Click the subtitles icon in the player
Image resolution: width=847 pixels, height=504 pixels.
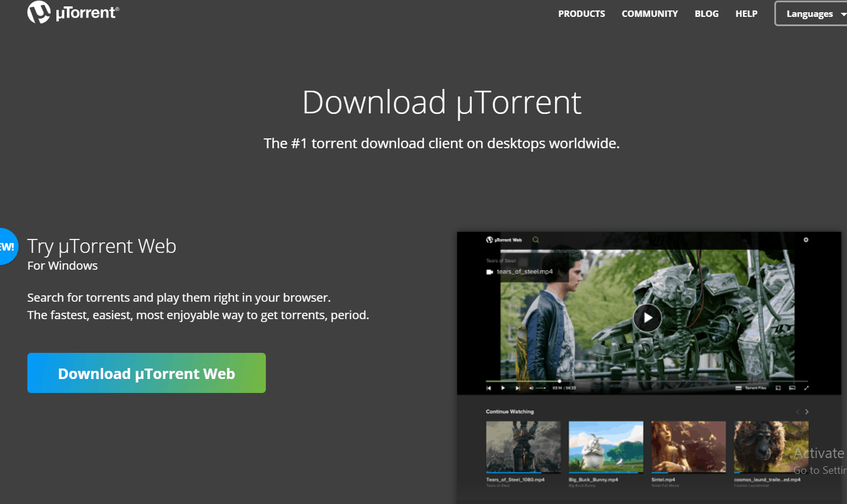tap(792, 388)
